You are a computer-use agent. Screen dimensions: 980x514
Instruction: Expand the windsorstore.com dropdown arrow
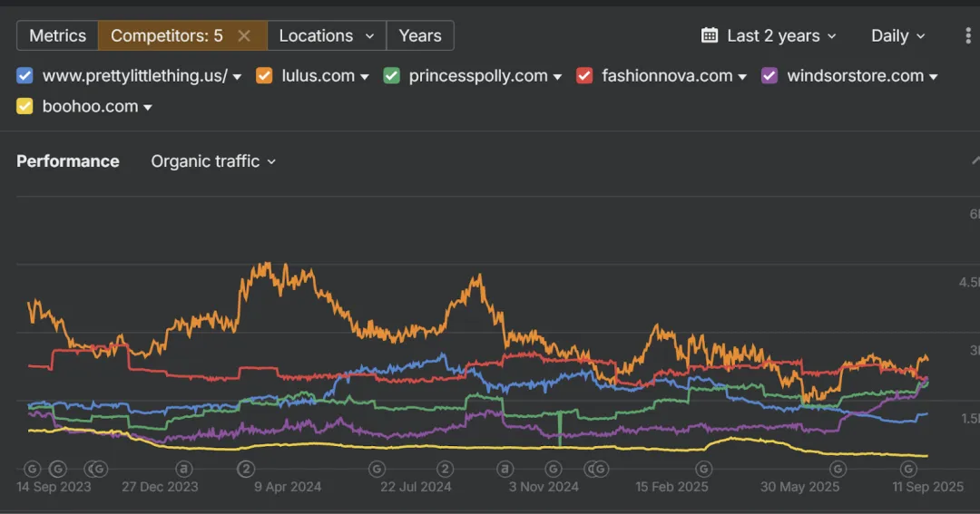point(934,77)
